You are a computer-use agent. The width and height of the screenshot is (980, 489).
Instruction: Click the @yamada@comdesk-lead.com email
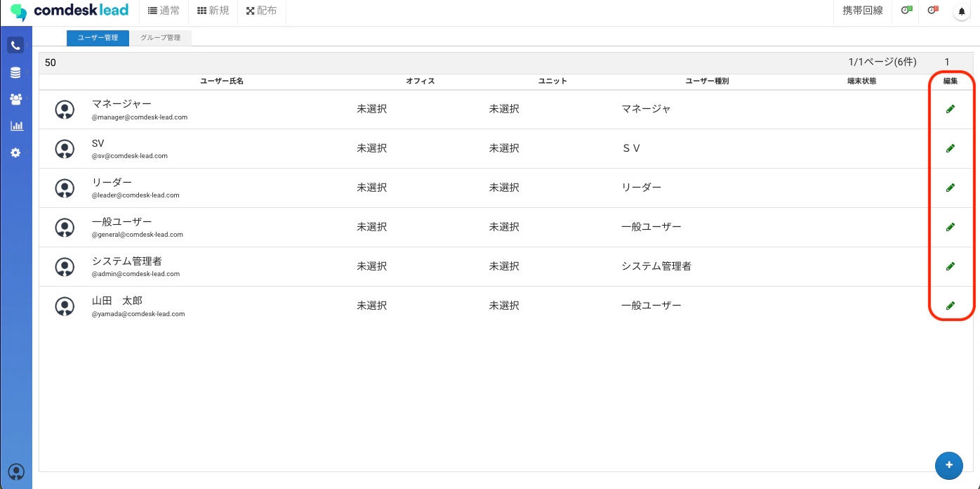[138, 314]
